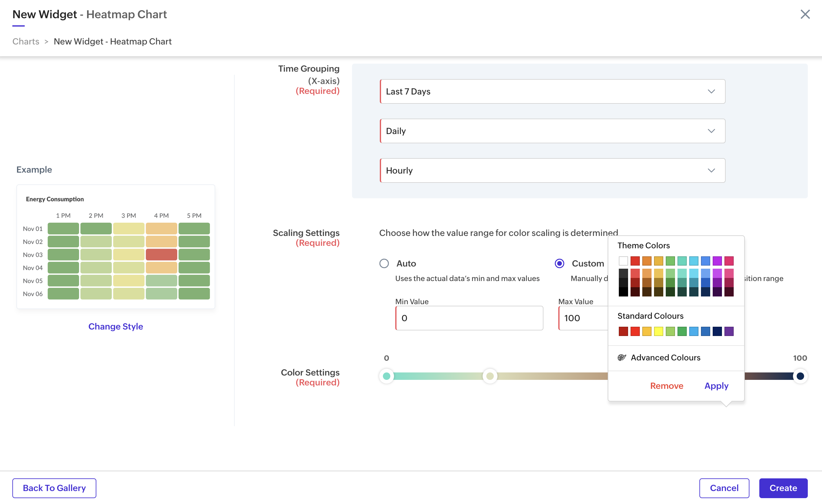This screenshot has width=822, height=504.
Task: Select the Custom scaling radio button
Action: (560, 263)
